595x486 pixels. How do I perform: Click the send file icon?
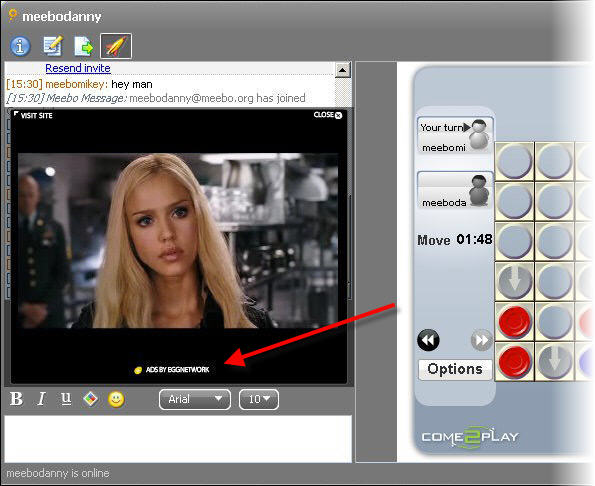point(83,46)
